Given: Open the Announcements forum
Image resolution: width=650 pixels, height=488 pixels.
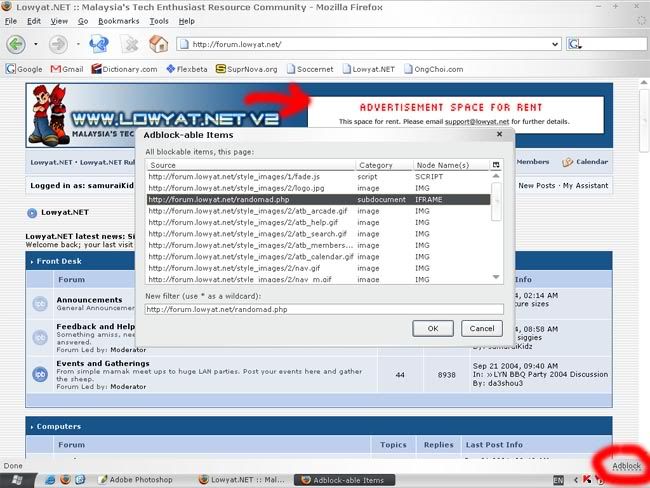Looking at the screenshot, I should coord(89,299).
